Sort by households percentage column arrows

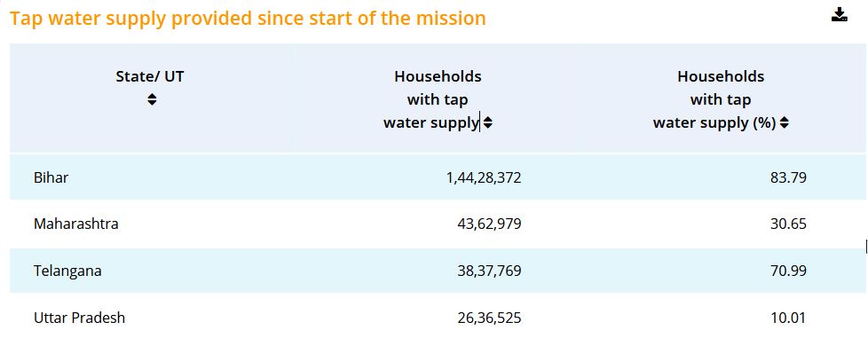click(784, 123)
